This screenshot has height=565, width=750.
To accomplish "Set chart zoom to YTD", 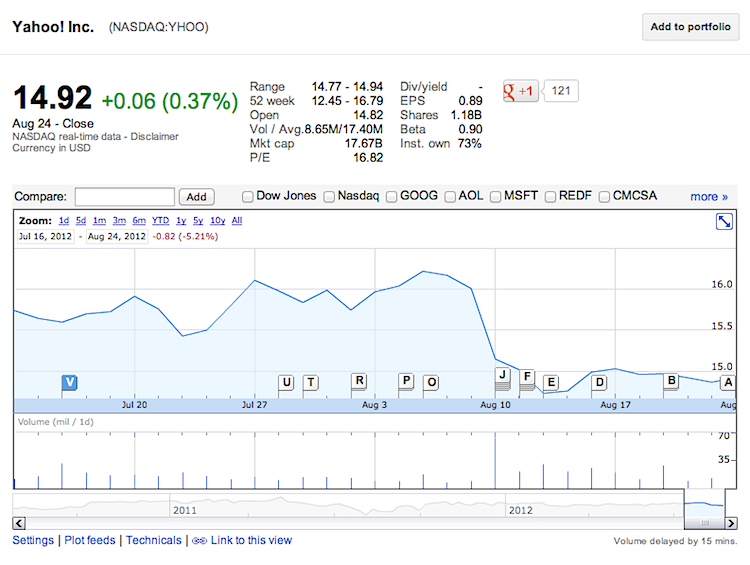I will [x=160, y=221].
